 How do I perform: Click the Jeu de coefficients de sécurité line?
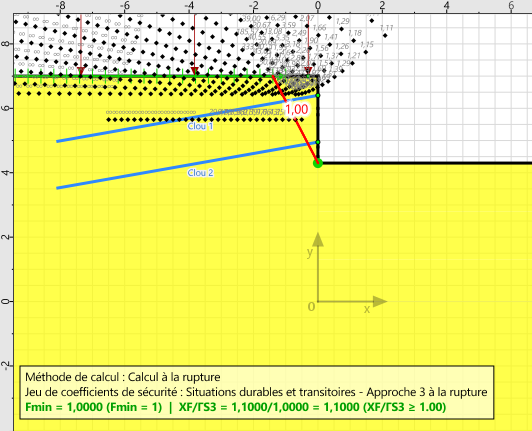tap(256, 392)
